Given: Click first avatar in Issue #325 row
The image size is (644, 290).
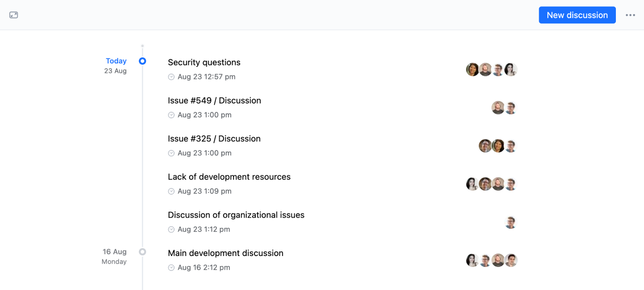Looking at the screenshot, I should [485, 145].
